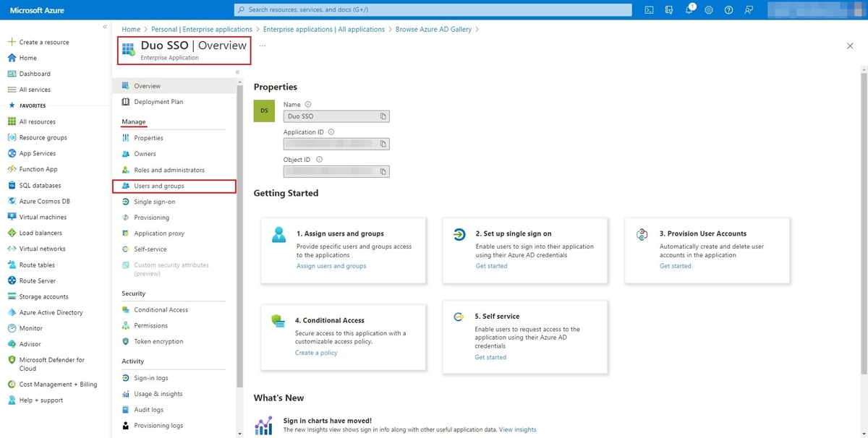This screenshot has height=438, width=868.
Task: Show info tooltip next to Name
Action: pyautogui.click(x=308, y=104)
